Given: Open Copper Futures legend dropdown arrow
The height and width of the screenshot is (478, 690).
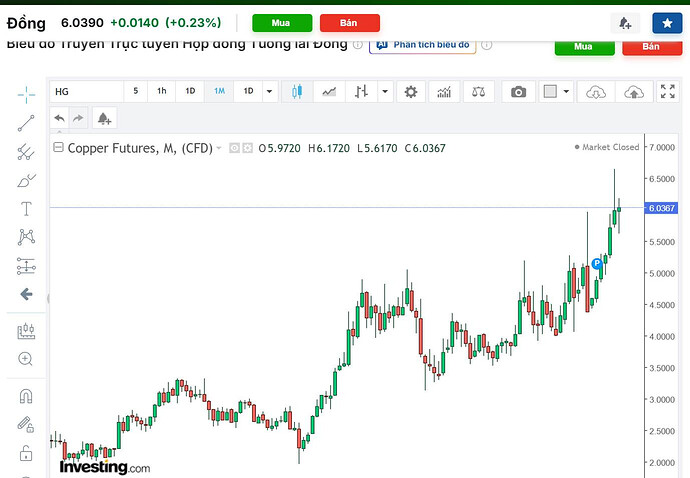Looking at the screenshot, I should pyautogui.click(x=219, y=148).
